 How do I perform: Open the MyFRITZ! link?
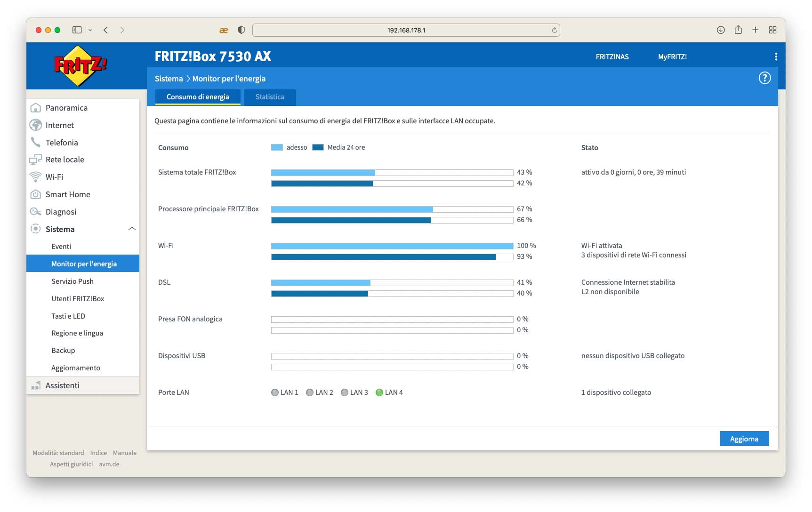(x=672, y=57)
